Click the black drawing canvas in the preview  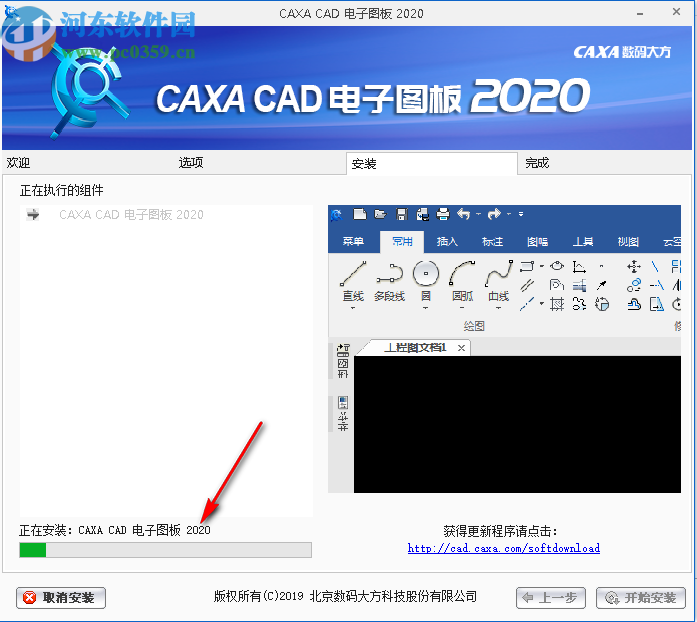(517, 424)
